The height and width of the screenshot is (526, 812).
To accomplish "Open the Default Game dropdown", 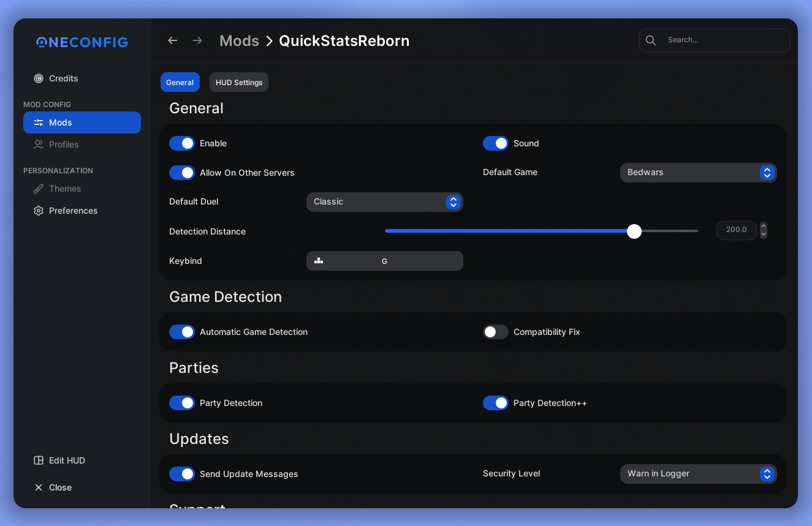I will (699, 173).
